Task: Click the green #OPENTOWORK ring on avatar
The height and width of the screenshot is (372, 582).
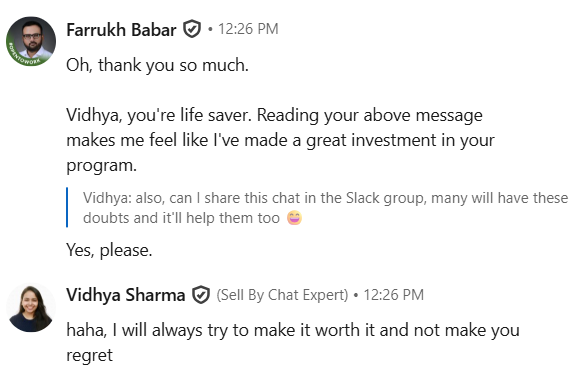Action: [24, 59]
